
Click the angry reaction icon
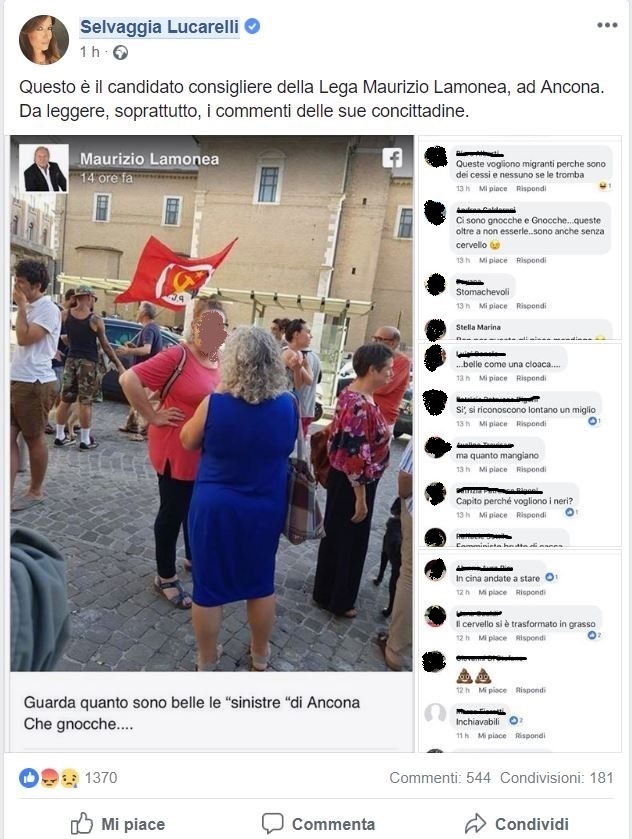49,777
